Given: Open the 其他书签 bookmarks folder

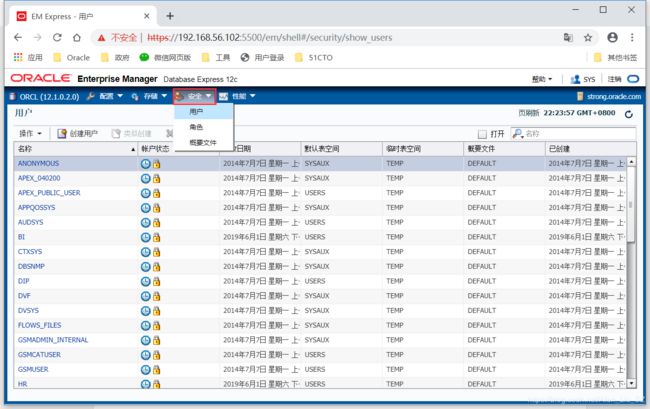Looking at the screenshot, I should click(615, 57).
